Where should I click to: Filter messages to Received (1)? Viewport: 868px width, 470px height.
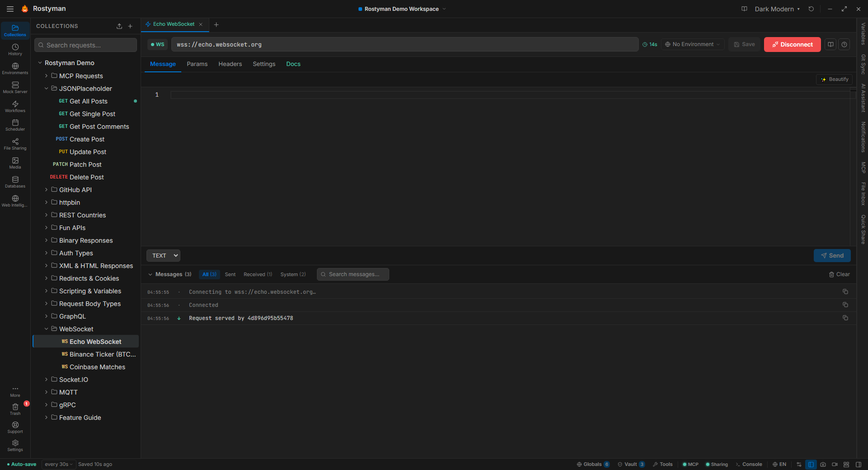[258, 274]
